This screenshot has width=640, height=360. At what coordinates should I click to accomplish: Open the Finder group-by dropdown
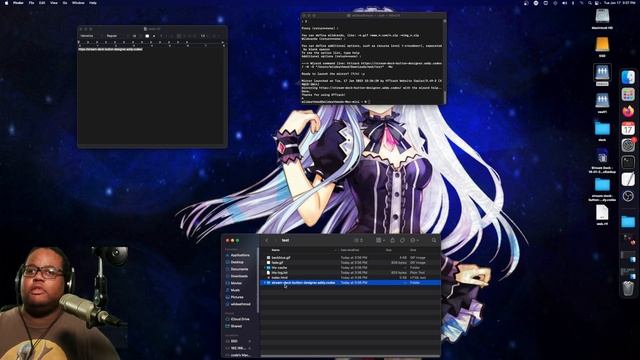click(x=380, y=240)
